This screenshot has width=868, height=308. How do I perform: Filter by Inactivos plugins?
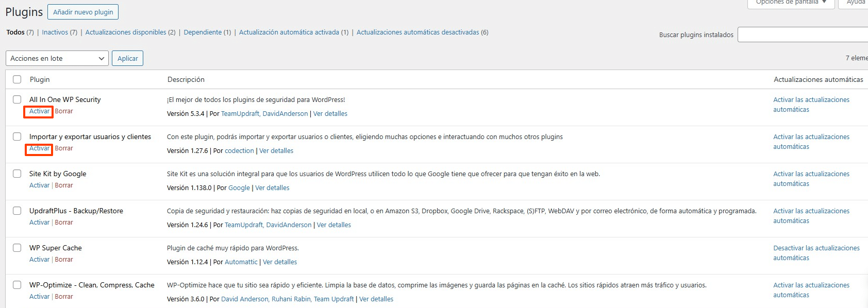tap(55, 32)
